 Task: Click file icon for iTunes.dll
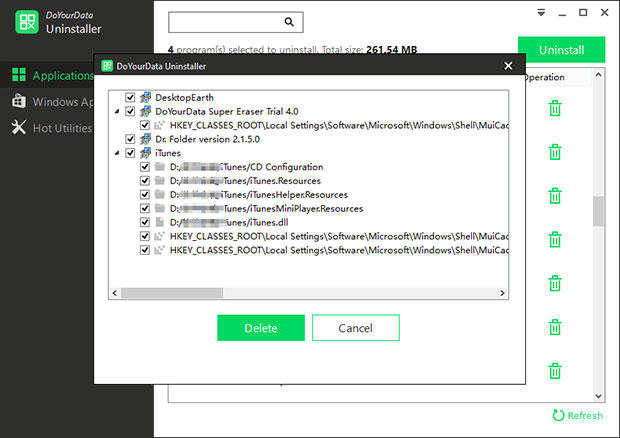pyautogui.click(x=160, y=222)
